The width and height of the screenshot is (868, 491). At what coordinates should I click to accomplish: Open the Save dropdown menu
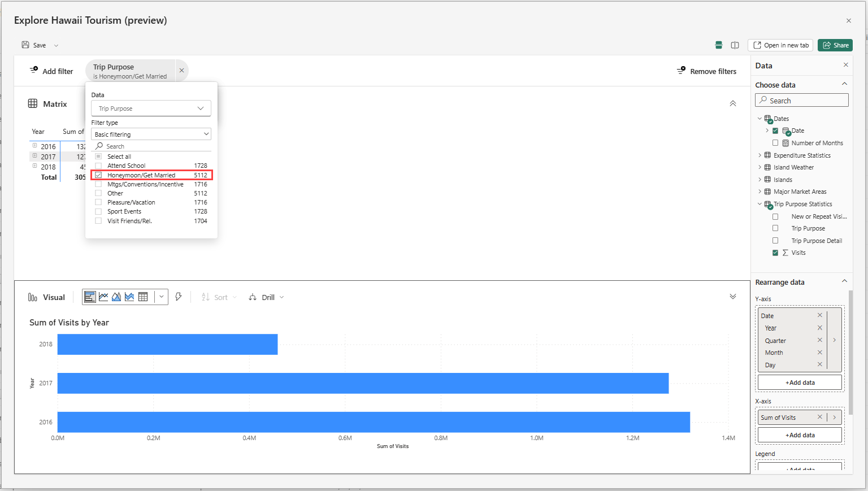coord(55,45)
